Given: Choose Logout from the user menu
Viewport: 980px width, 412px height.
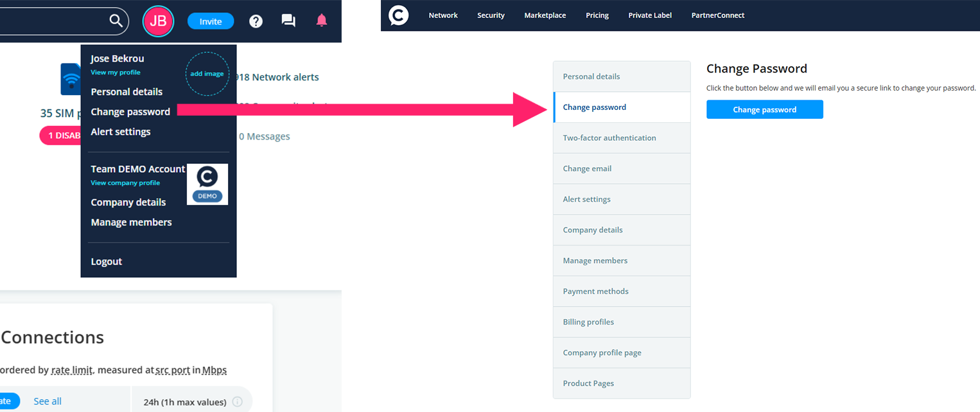Looking at the screenshot, I should 107,262.
